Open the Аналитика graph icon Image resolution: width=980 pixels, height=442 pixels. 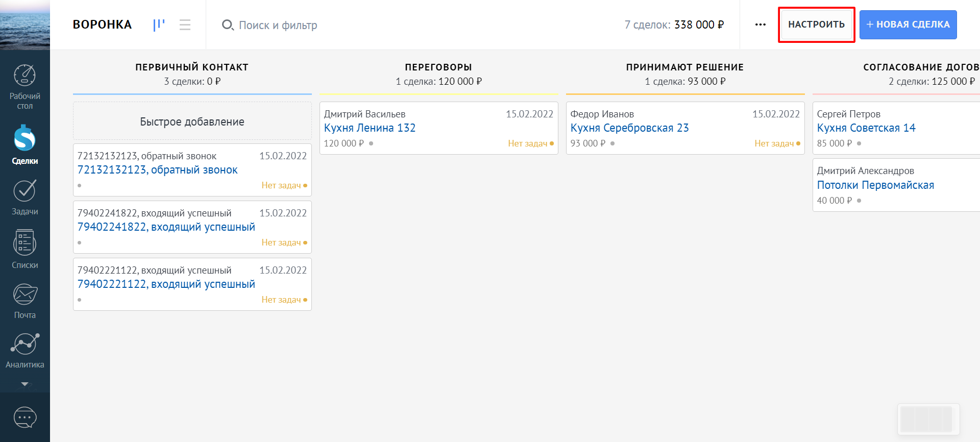pyautogui.click(x=24, y=344)
